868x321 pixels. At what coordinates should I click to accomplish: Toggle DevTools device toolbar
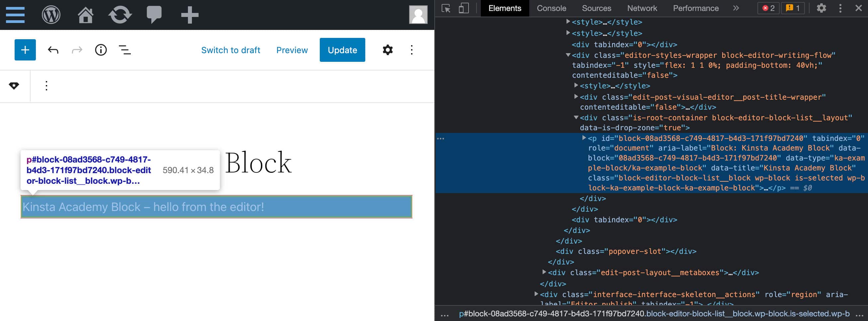464,8
